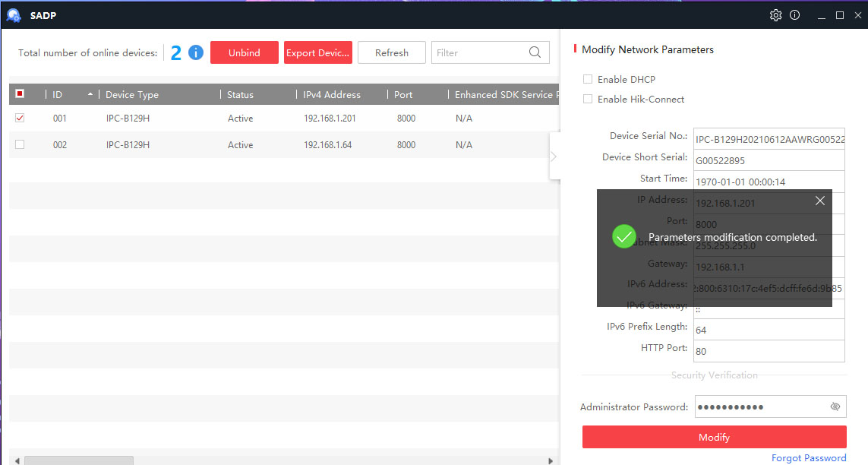Dismiss the Parameters modification completed notification
The width and height of the screenshot is (868, 465).
click(820, 201)
